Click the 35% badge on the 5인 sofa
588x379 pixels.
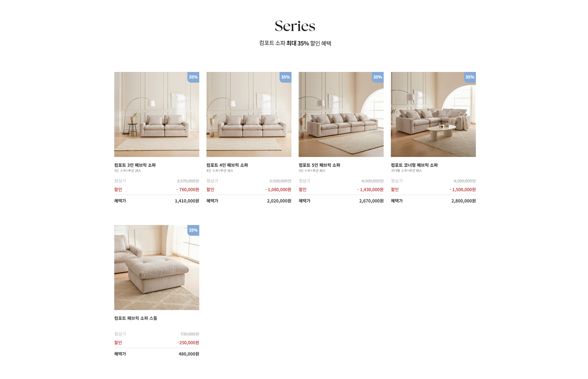pos(378,77)
